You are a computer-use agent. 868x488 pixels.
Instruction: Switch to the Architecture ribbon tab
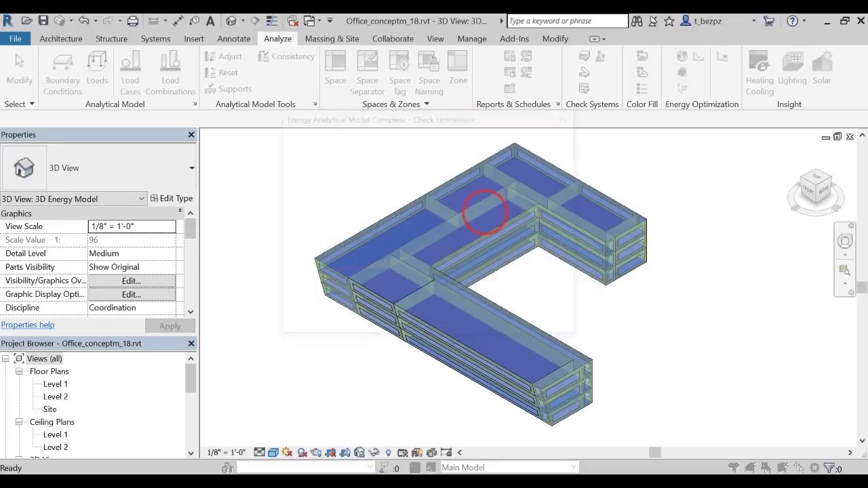(61, 39)
